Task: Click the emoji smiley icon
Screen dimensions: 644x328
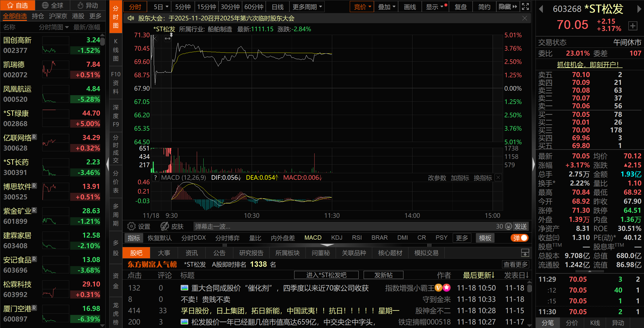Action: tap(509, 226)
